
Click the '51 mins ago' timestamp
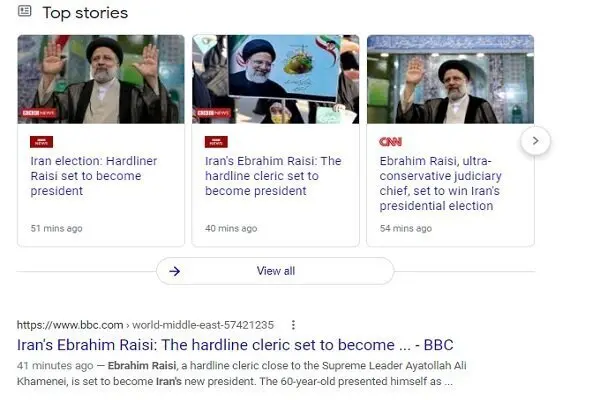57,229
